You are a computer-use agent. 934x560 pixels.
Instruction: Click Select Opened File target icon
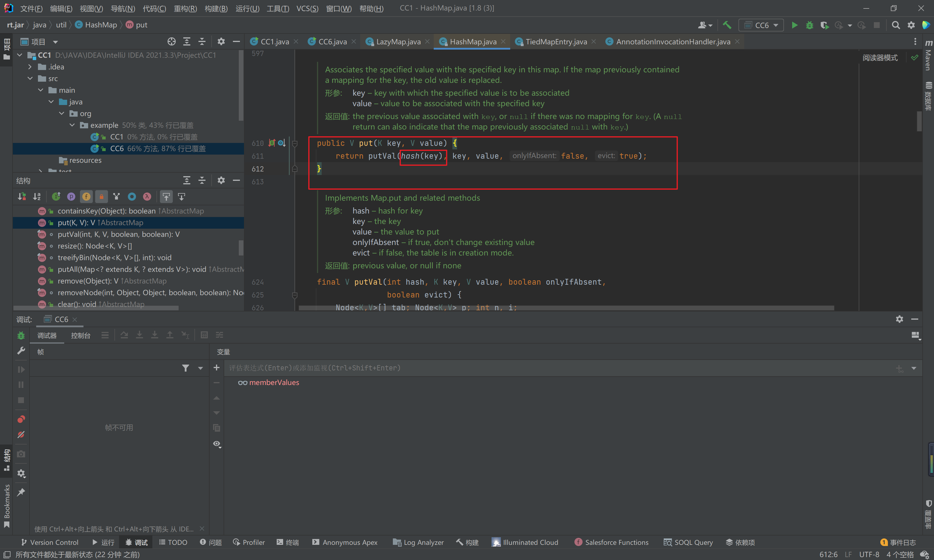171,41
